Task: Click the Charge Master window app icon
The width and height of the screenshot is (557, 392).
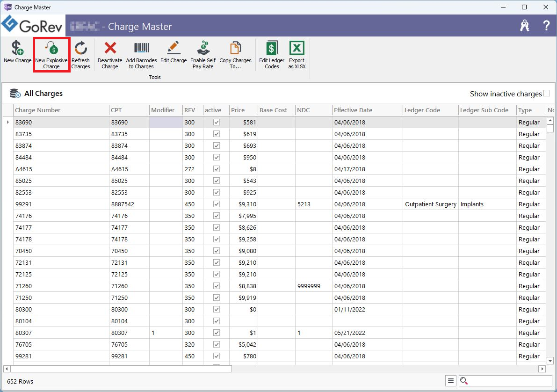Action: click(7, 7)
